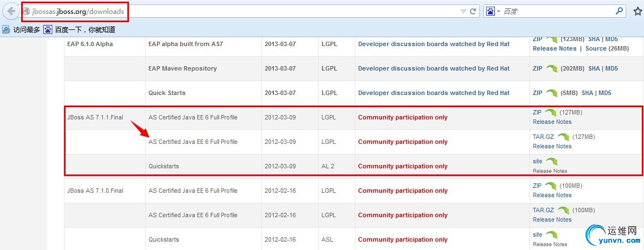Click green arrow beside 7.1.1.Final ZIP
The width and height of the screenshot is (644, 250).
coord(552,112)
